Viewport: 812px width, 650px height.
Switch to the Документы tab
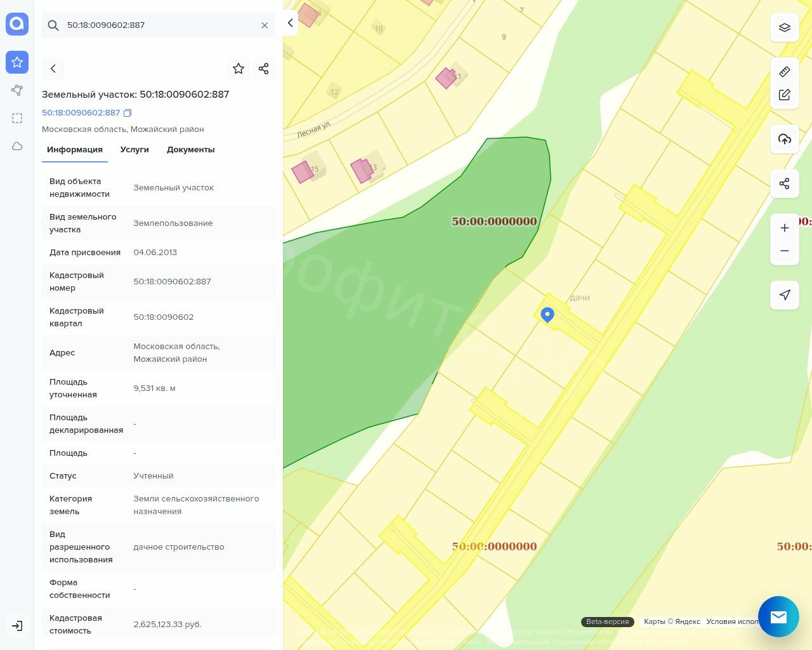190,150
